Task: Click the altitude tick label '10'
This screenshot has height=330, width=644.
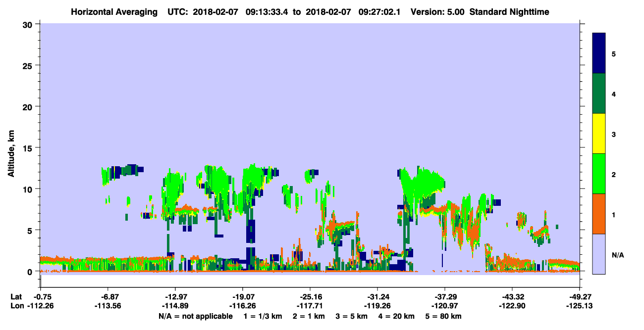Action: point(28,189)
